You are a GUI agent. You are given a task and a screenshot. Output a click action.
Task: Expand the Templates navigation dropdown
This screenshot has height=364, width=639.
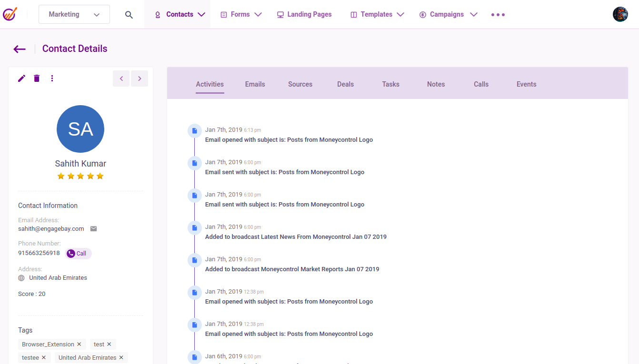click(x=377, y=14)
